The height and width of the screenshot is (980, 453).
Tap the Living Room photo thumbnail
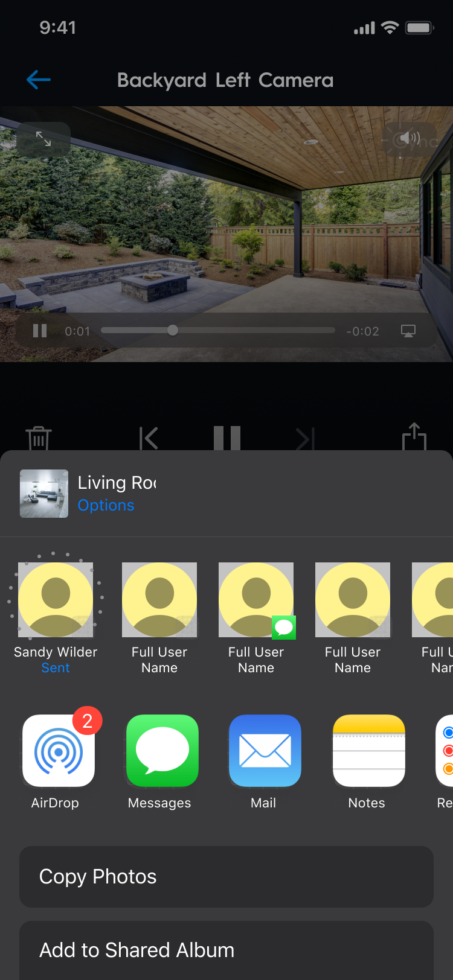(x=44, y=494)
